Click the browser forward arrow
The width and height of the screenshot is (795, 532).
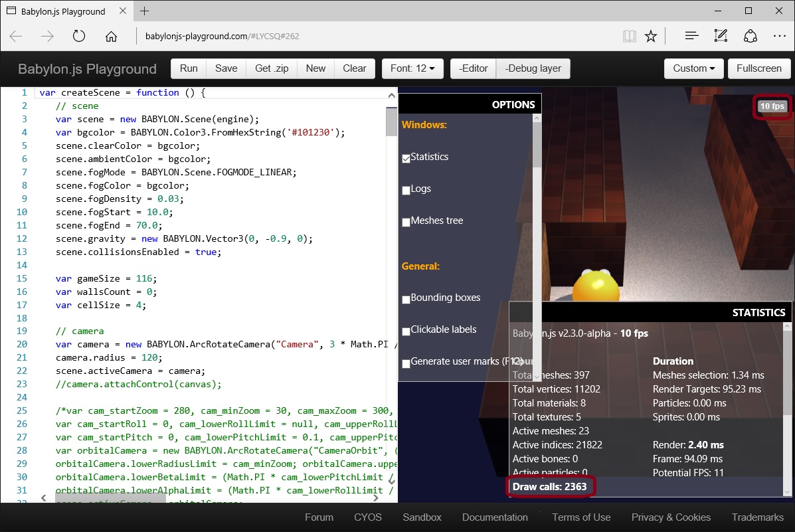[47, 37]
